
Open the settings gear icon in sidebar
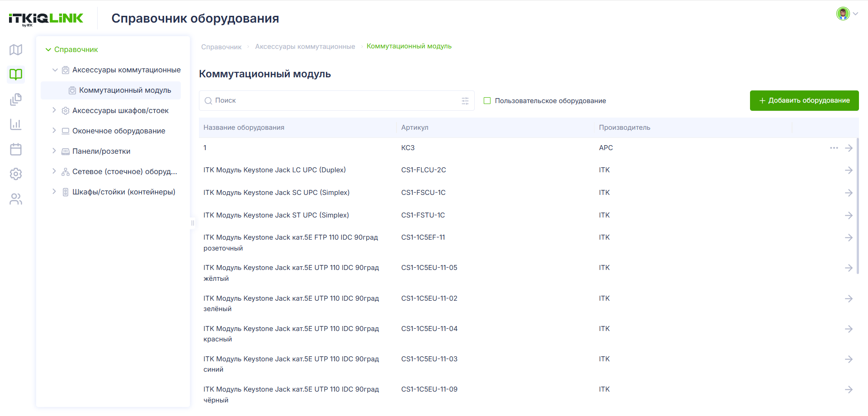[16, 174]
